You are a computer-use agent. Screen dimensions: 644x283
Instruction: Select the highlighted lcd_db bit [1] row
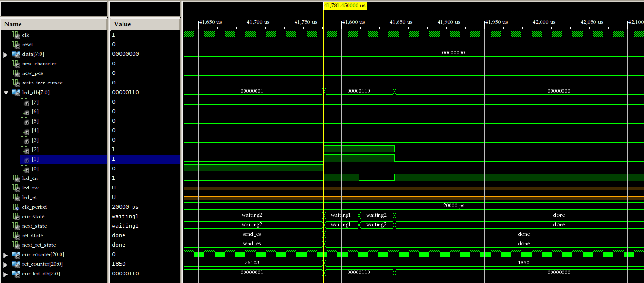click(64, 159)
